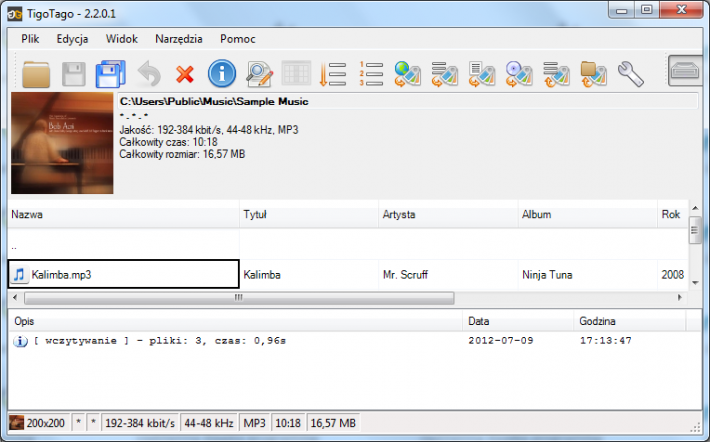The width and height of the screenshot is (710, 442).
Task: Click the file list vertical scroll down arrow
Action: tap(695, 283)
